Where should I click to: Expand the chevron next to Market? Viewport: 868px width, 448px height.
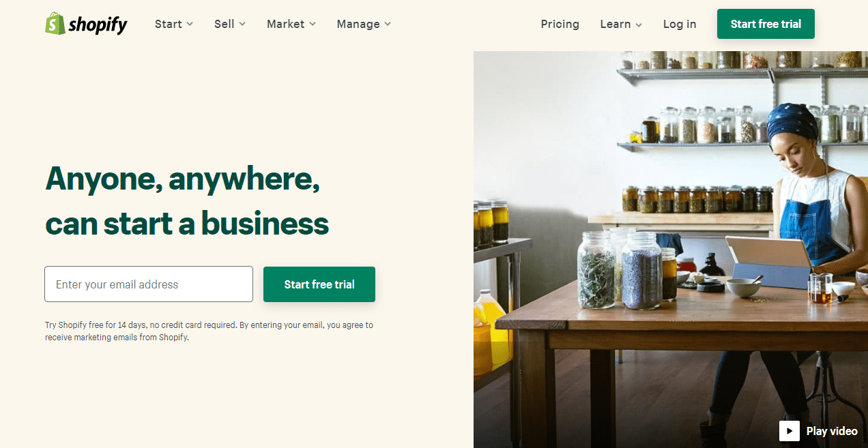313,25
